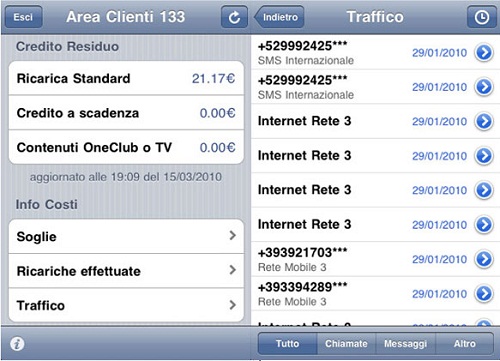
Task: Open details arrow for first SMS Internazionale entry
Action: pyautogui.click(x=484, y=52)
